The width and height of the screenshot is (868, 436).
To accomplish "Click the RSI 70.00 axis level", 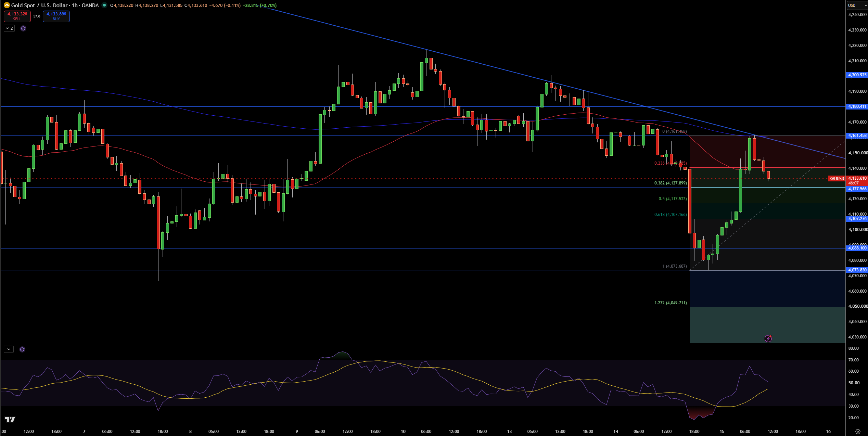I will (853, 360).
